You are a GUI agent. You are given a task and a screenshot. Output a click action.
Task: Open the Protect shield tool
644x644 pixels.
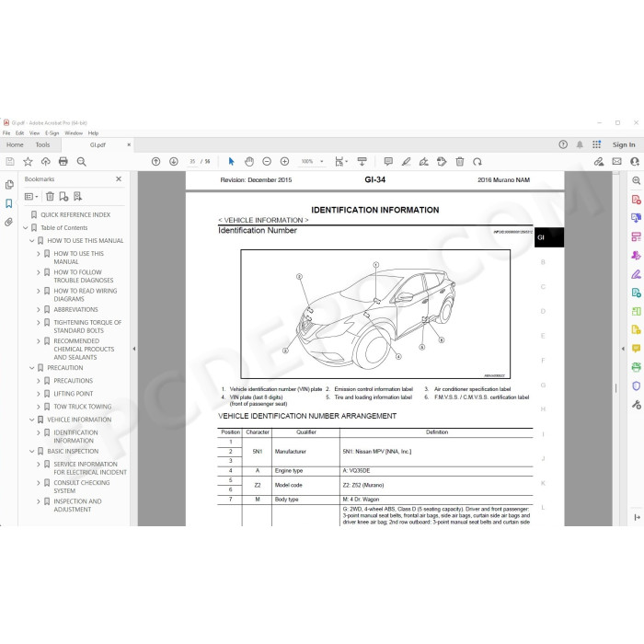[x=636, y=386]
